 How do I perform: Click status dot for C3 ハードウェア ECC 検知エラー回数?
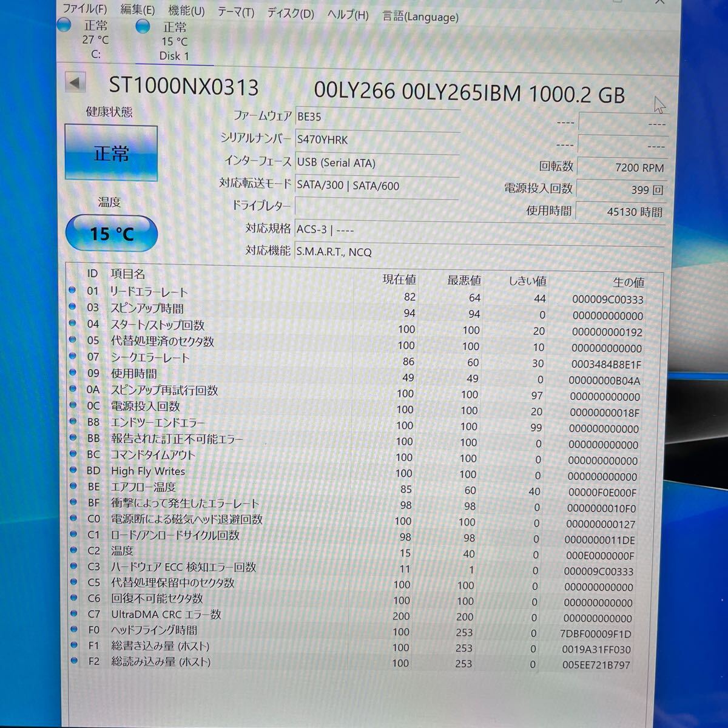pos(73,566)
